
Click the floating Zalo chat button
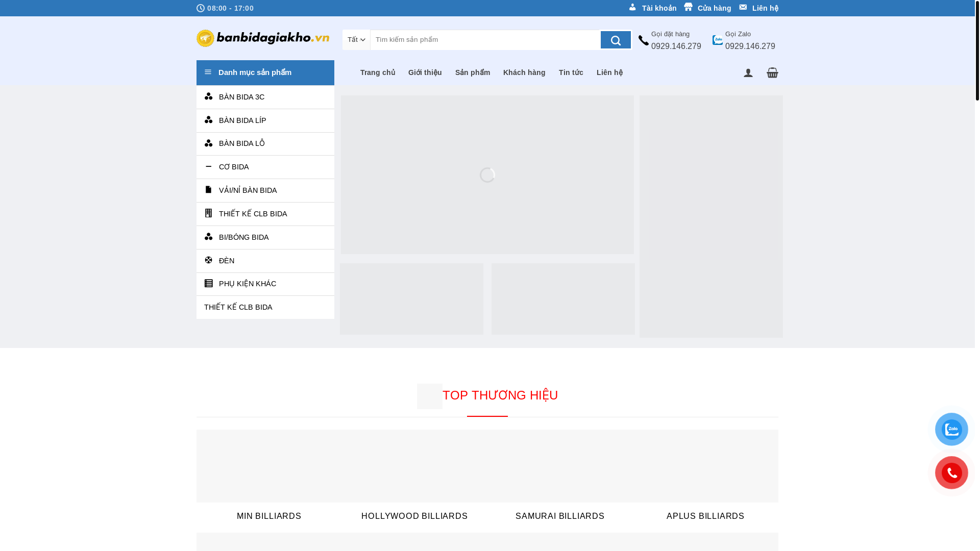click(951, 429)
